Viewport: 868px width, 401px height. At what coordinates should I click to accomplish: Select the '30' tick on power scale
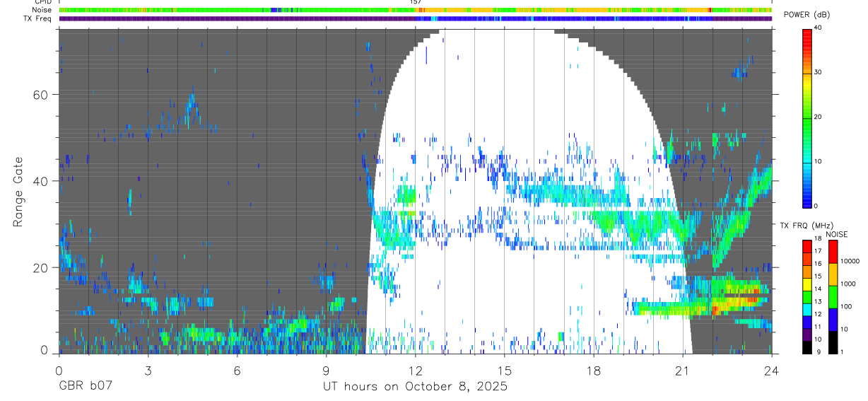pyautogui.click(x=819, y=73)
